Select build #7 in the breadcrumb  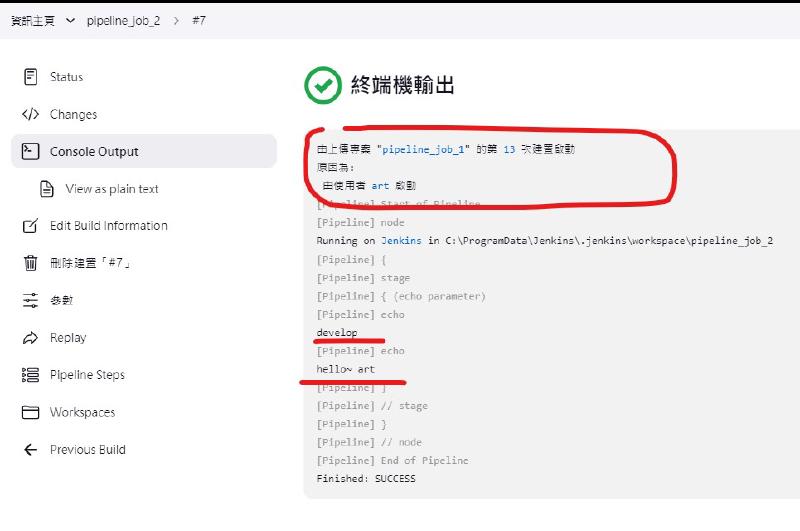pos(199,20)
